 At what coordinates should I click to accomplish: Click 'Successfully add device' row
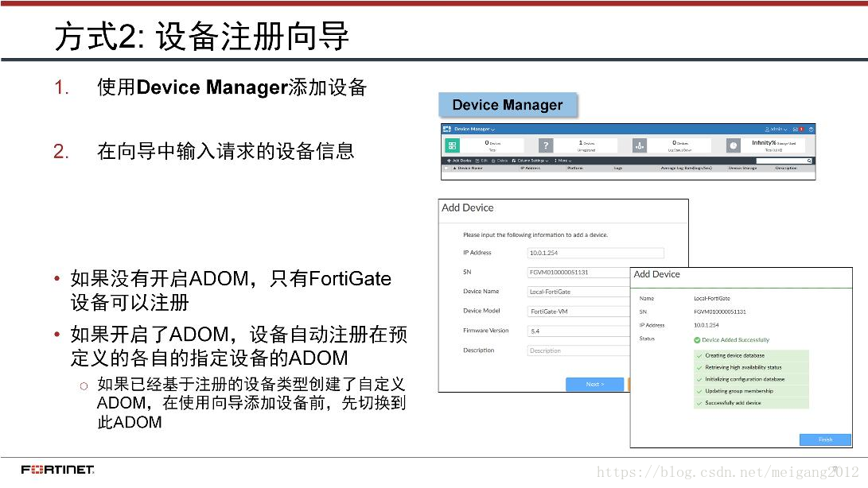point(751,403)
